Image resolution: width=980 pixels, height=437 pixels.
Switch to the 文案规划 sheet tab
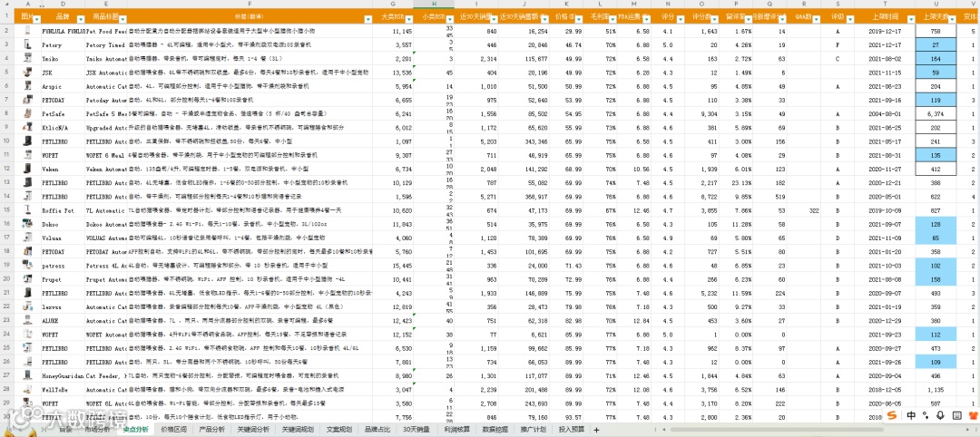(339, 430)
